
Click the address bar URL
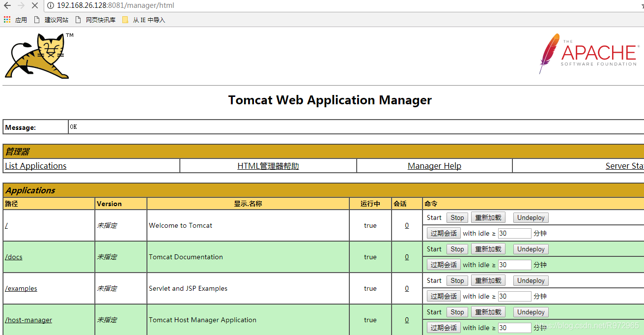pos(115,6)
